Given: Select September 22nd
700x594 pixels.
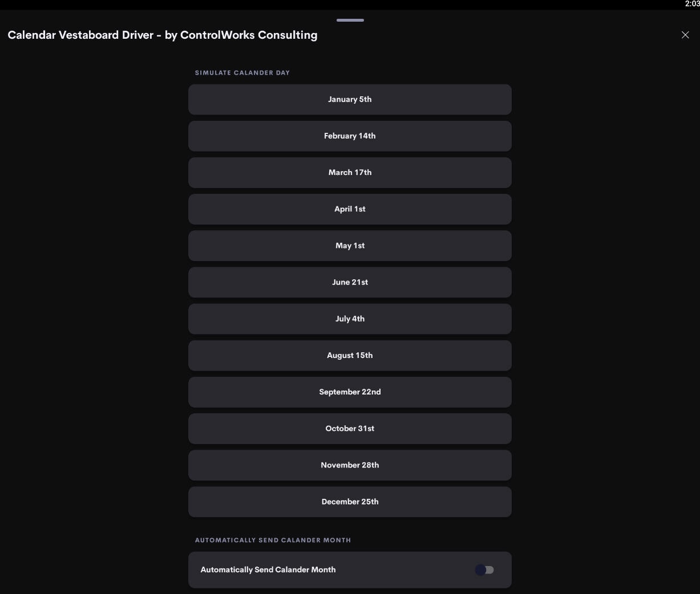Looking at the screenshot, I should tap(350, 392).
